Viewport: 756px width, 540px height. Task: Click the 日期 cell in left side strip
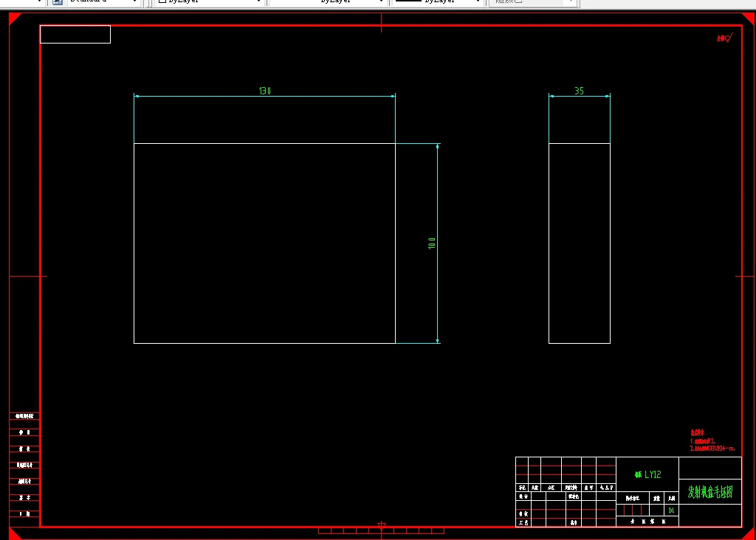(x=24, y=514)
